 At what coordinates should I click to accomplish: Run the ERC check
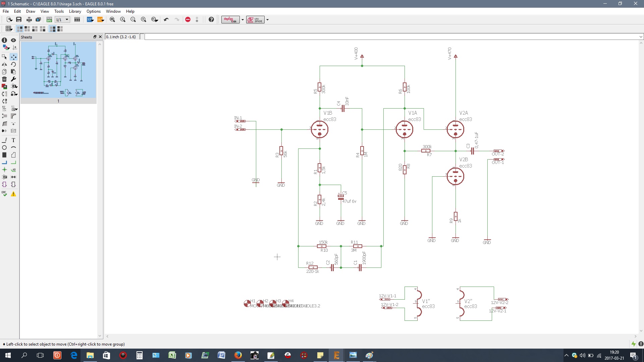tap(4, 194)
